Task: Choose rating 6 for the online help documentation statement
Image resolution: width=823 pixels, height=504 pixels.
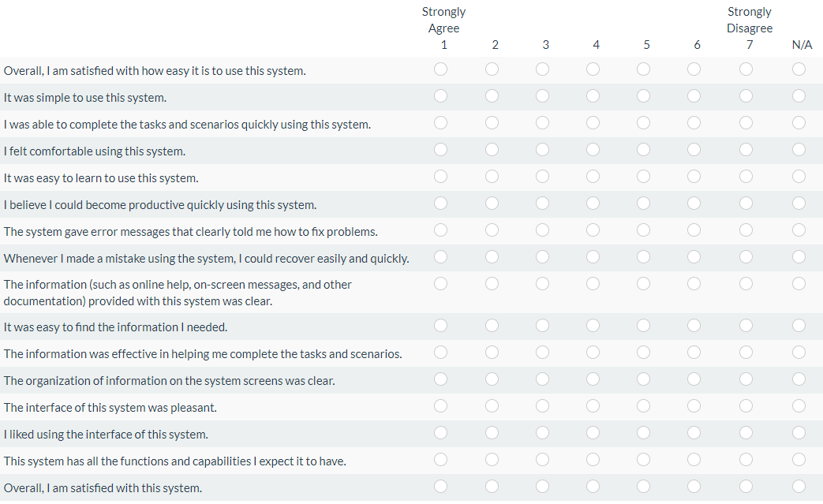Action: (x=694, y=283)
